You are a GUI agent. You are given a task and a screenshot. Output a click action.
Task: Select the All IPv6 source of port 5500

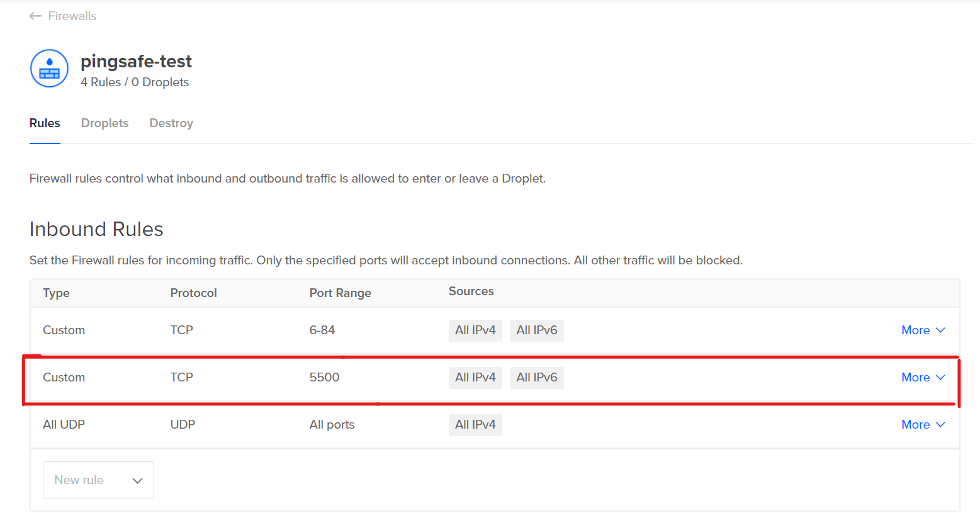(x=537, y=378)
